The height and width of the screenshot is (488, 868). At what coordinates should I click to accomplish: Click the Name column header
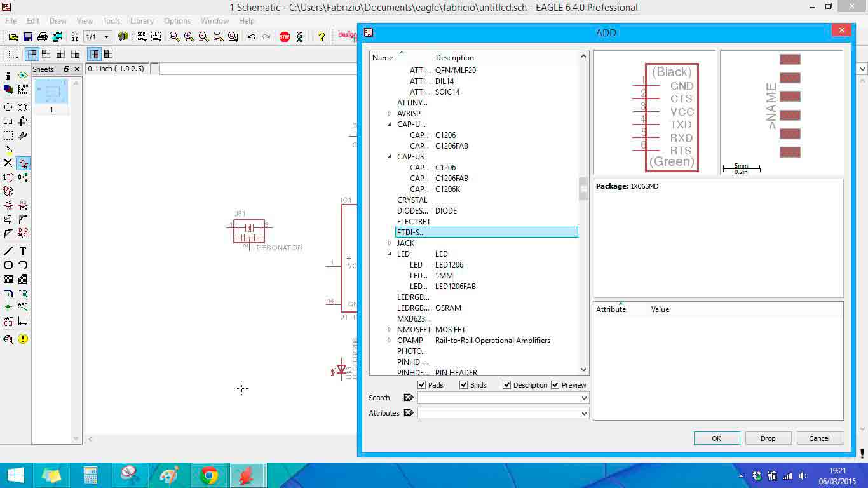383,58
